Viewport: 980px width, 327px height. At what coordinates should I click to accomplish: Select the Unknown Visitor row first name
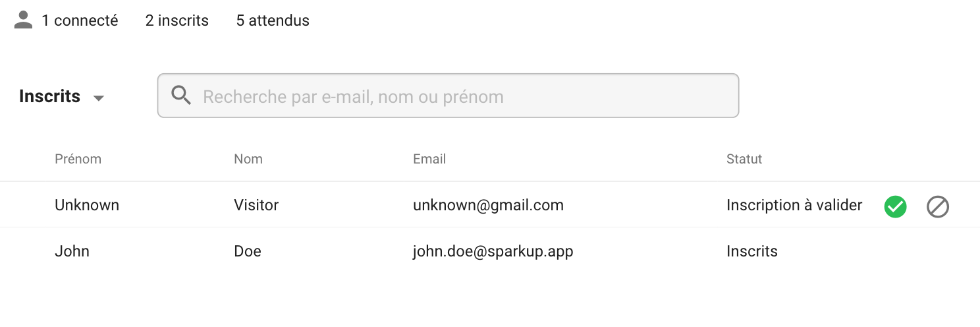(x=87, y=205)
